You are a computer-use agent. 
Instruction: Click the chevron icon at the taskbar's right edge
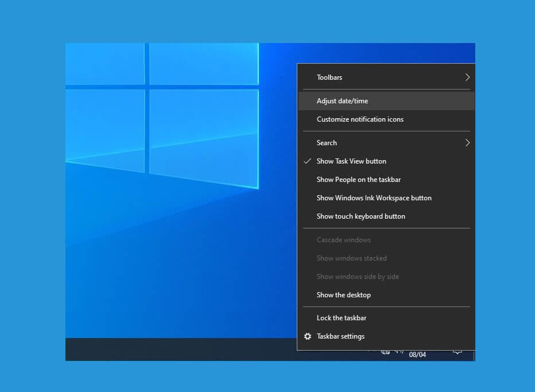457,352
